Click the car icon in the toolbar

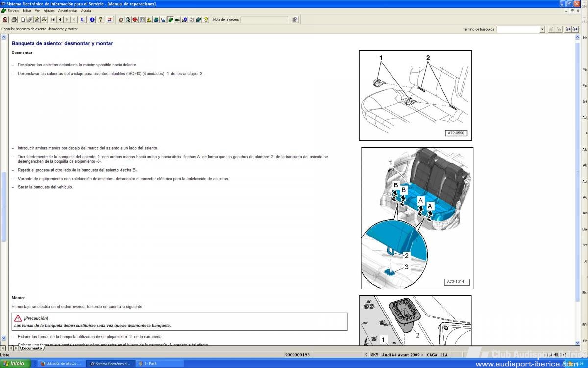(44, 20)
